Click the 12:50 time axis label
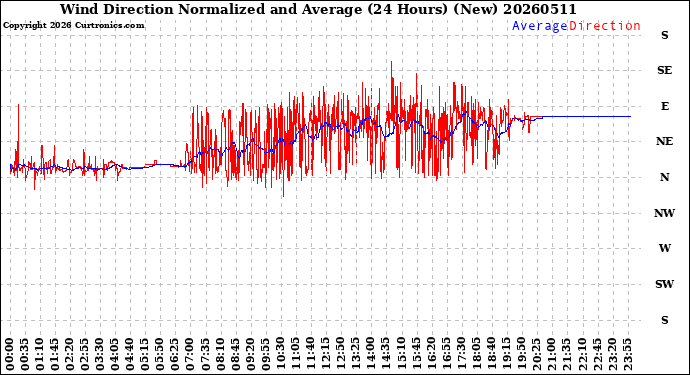Viewport: 690px width, 375px height. click(x=340, y=354)
